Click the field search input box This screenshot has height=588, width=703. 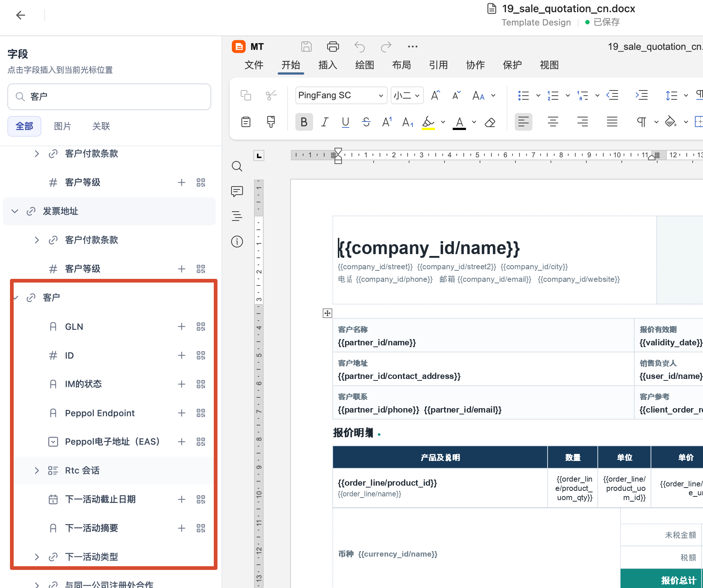(109, 97)
